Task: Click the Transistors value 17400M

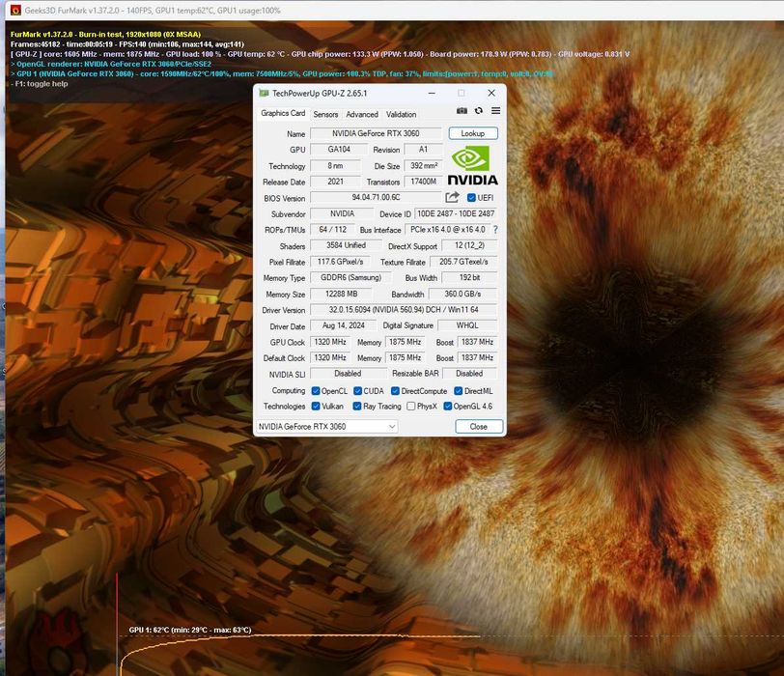Action: coord(424,182)
